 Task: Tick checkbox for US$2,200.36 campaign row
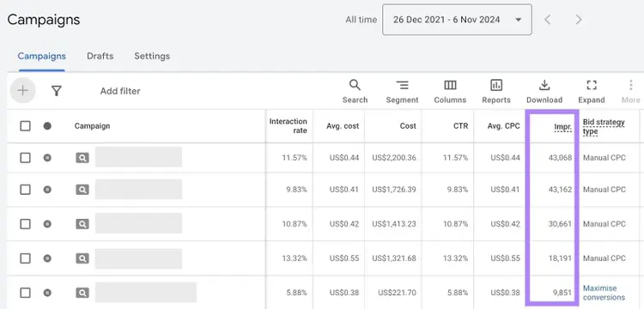[x=25, y=158]
